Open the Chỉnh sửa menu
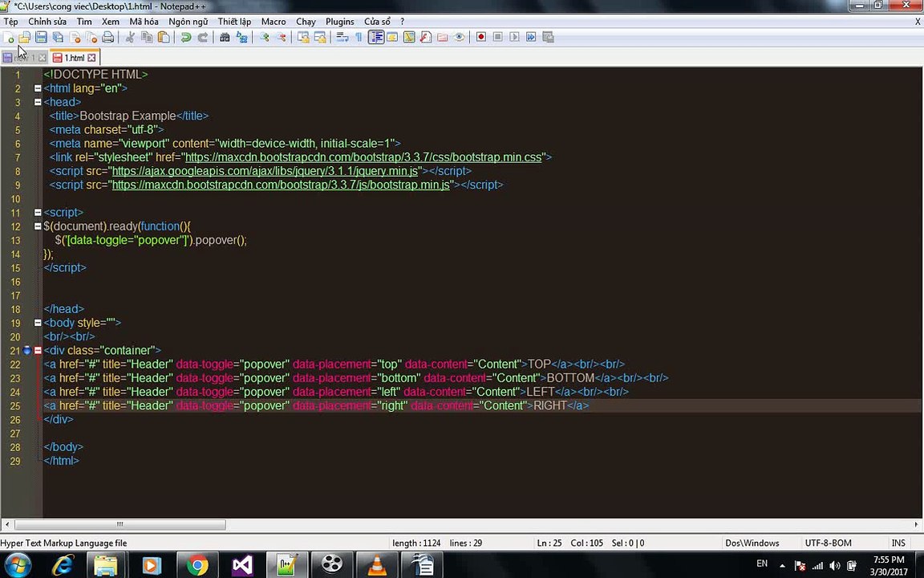The height and width of the screenshot is (578, 924). coord(47,21)
